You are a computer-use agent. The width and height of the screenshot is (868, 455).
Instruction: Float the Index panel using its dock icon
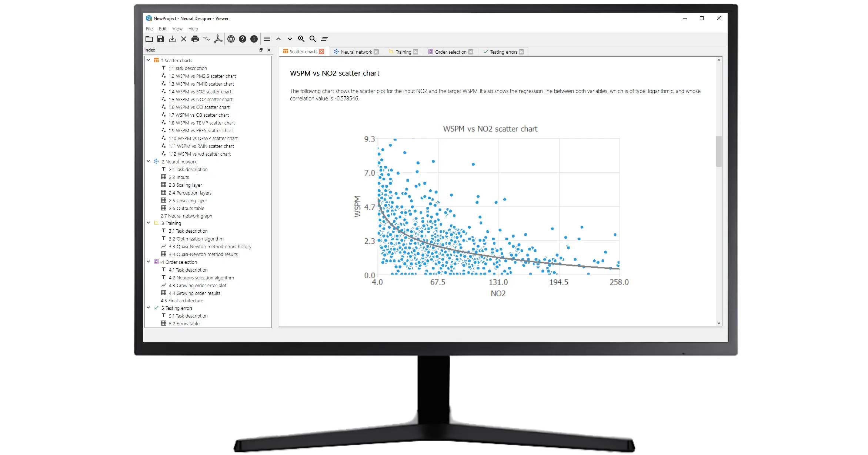pyautogui.click(x=261, y=50)
